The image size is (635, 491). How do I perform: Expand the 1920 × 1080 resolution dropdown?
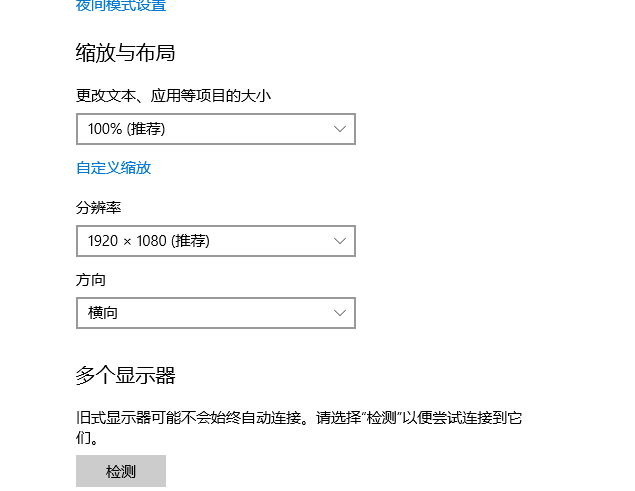[215, 241]
